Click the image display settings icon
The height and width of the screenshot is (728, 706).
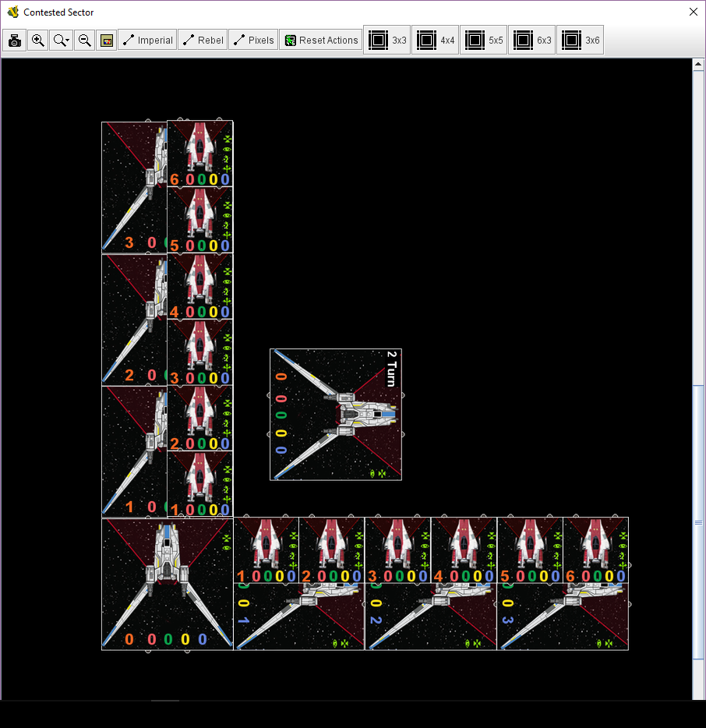coord(107,40)
